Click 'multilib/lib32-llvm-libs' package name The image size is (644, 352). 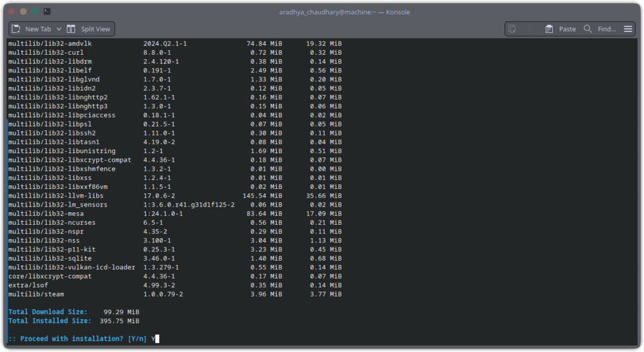click(56, 196)
